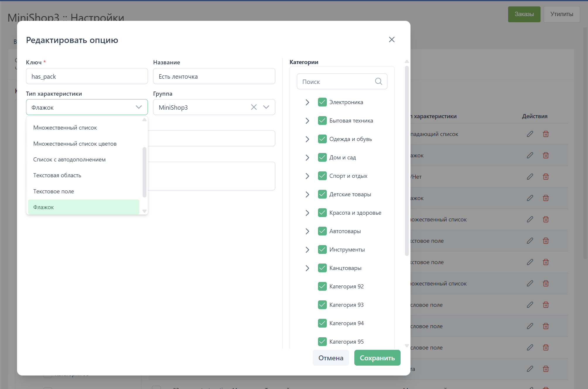Click the Сохранить button
Image resolution: width=588 pixels, height=389 pixels.
tap(377, 358)
